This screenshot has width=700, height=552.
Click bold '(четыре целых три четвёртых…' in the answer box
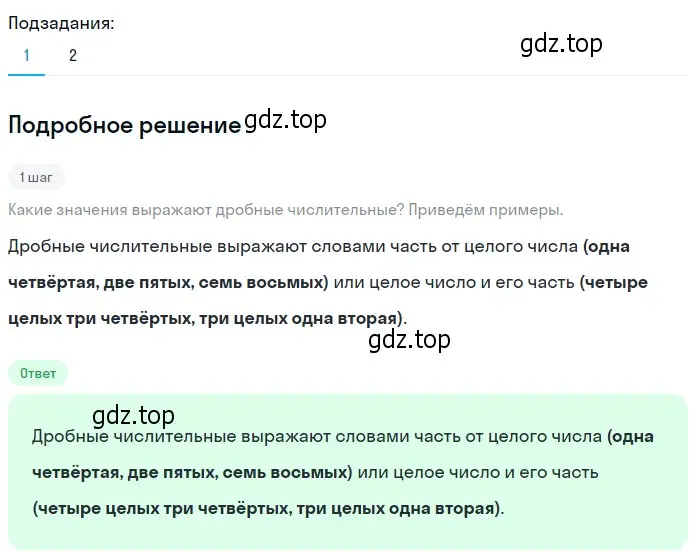coord(266,509)
